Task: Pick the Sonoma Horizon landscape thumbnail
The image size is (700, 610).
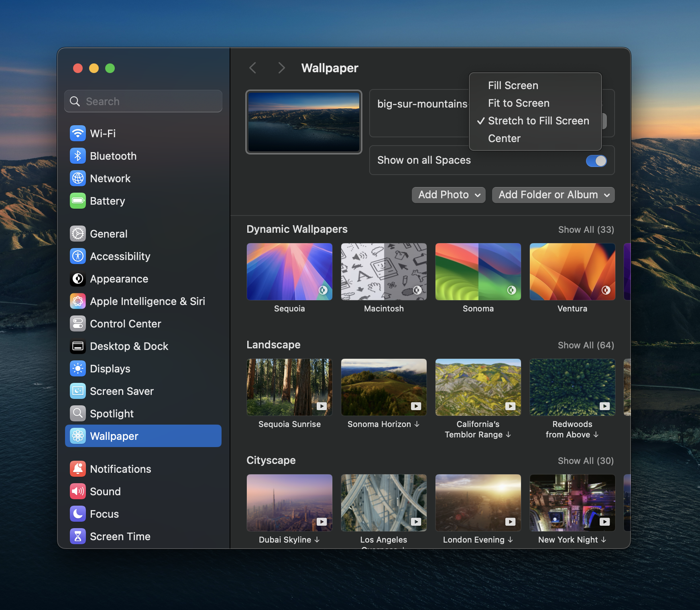Action: click(384, 387)
